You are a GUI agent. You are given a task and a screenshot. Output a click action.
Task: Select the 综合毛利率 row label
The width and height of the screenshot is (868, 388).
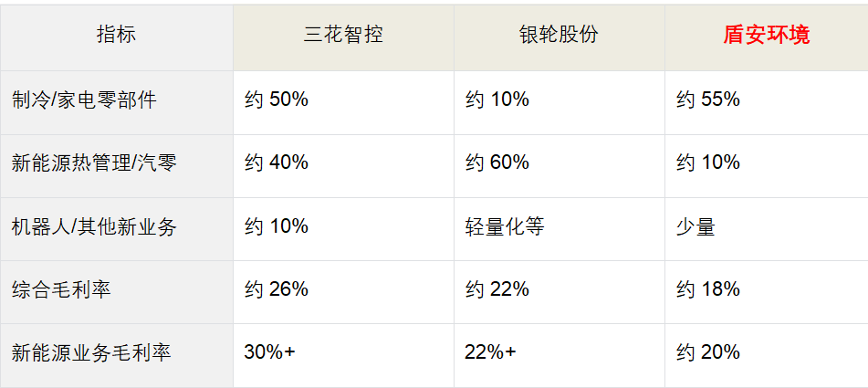tap(61, 289)
